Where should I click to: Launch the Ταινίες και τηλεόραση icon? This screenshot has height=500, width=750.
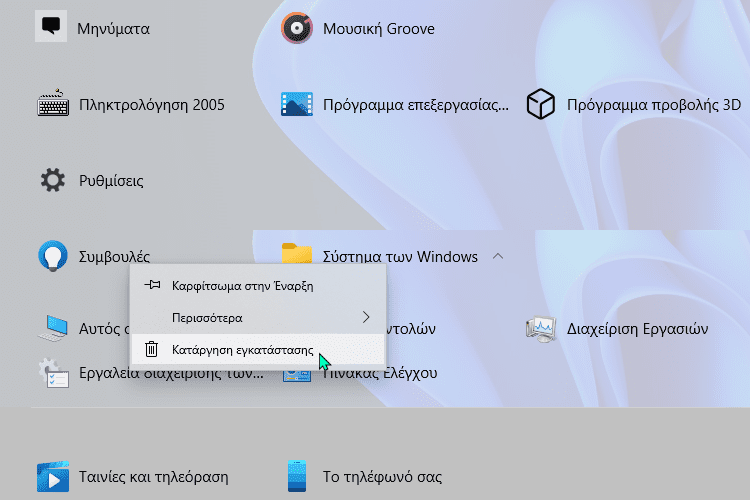[53, 477]
